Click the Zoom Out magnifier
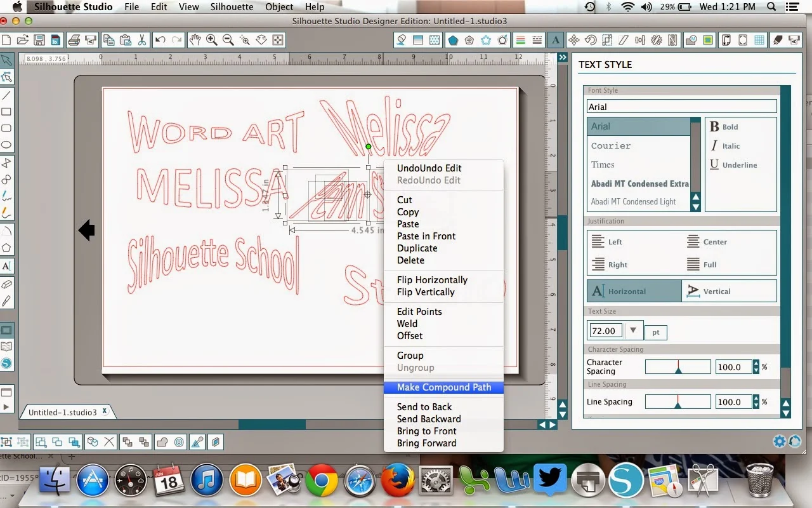812x508 pixels. 228,40
